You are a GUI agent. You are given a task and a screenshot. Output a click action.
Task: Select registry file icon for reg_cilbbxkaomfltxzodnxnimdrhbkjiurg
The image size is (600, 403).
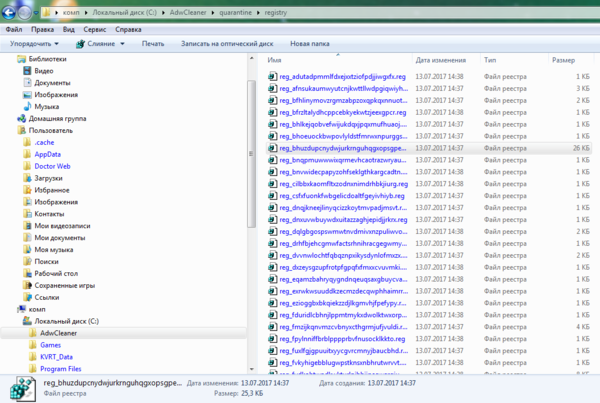coord(272,183)
